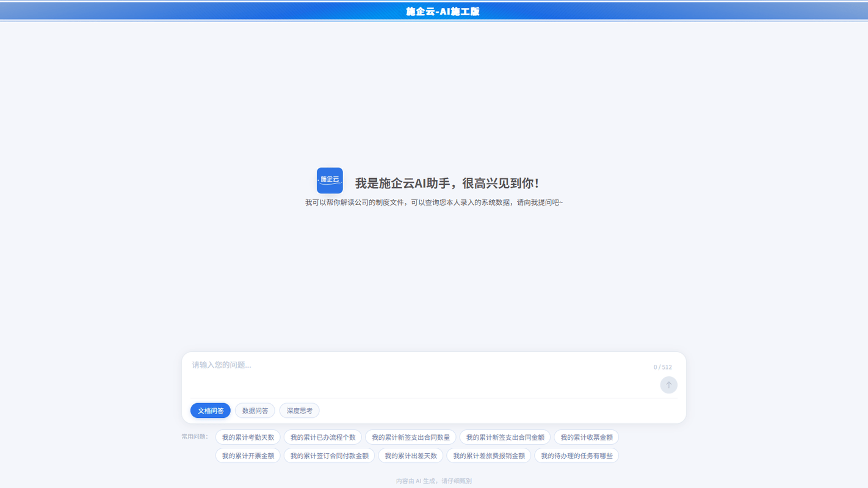Pick 我的累计签订合同付款金额 question
This screenshot has height=488, width=868.
(x=330, y=456)
